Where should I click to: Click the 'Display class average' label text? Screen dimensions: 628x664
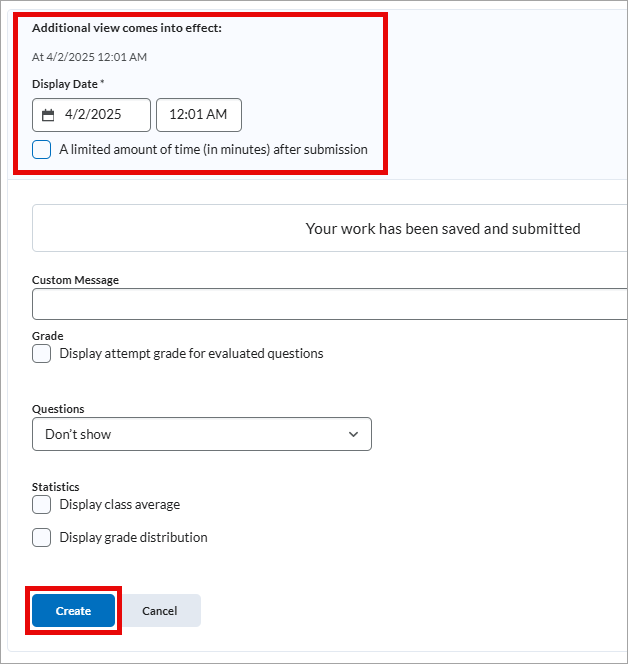tap(119, 505)
